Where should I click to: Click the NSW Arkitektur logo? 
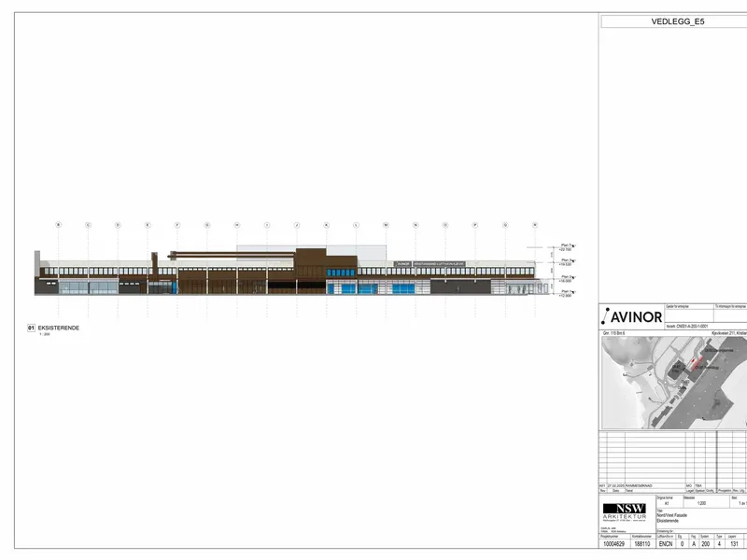(x=624, y=511)
